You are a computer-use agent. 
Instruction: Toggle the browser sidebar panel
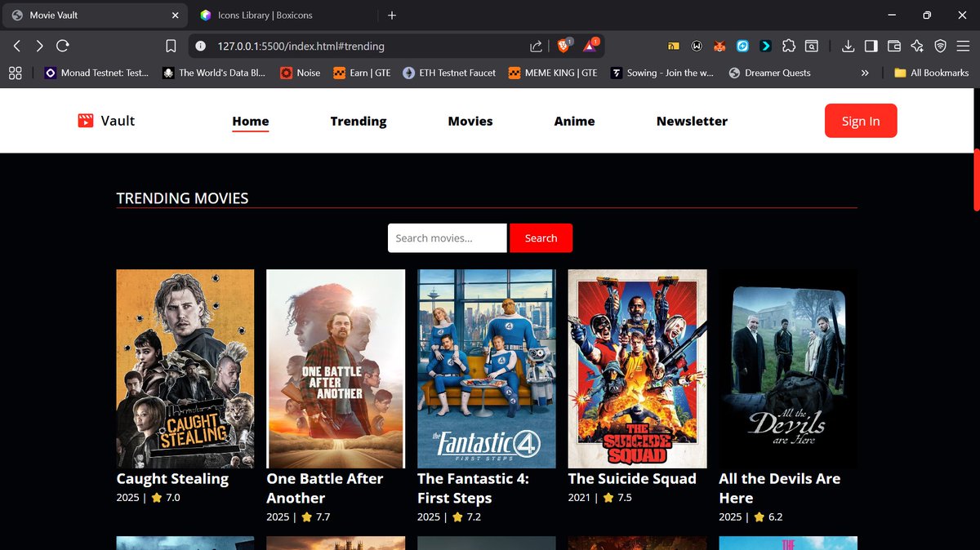(871, 47)
